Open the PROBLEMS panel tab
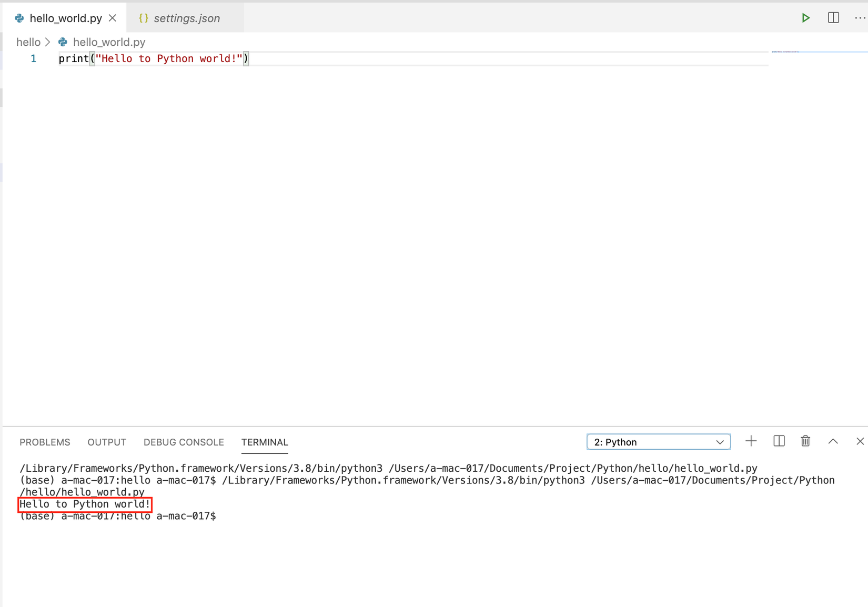The height and width of the screenshot is (607, 868). 45,442
